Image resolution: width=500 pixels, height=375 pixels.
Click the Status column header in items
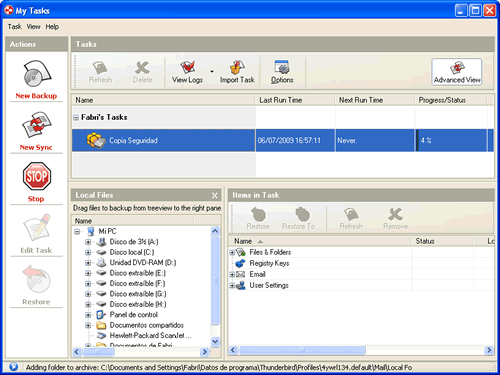click(442, 241)
